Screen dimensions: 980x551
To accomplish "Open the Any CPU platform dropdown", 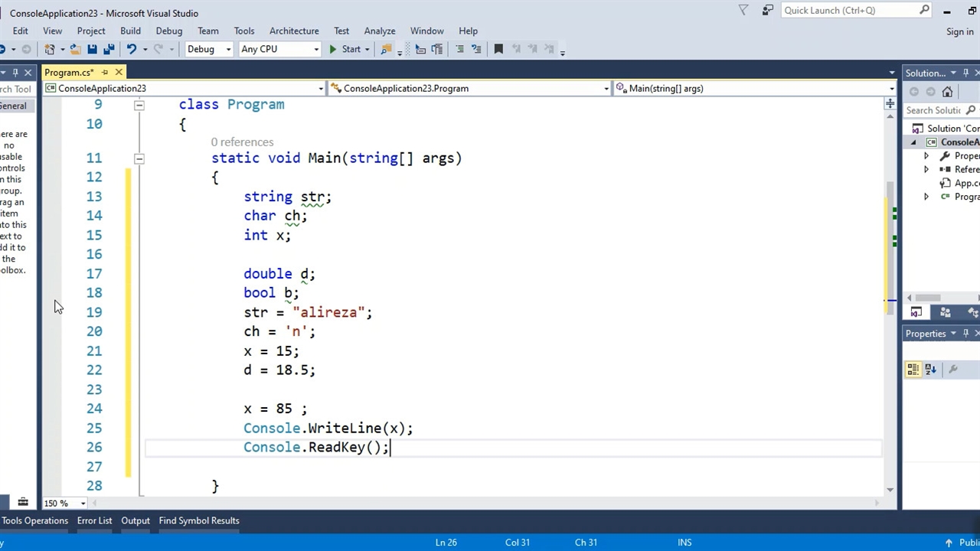I will pyautogui.click(x=279, y=49).
